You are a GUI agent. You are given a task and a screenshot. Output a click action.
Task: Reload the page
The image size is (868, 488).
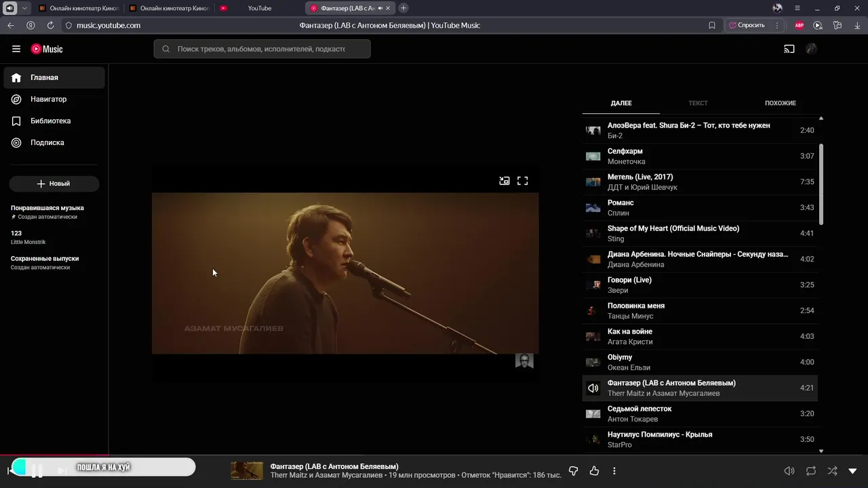point(50,25)
